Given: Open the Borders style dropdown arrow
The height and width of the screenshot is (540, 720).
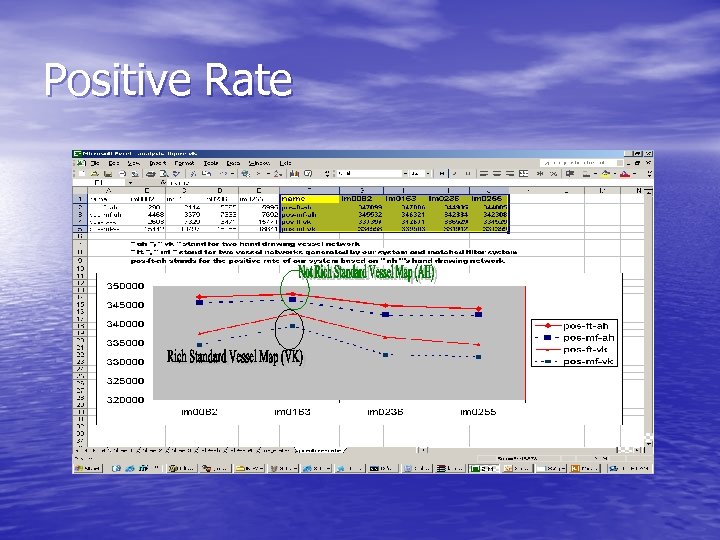Looking at the screenshot, I should [596, 174].
